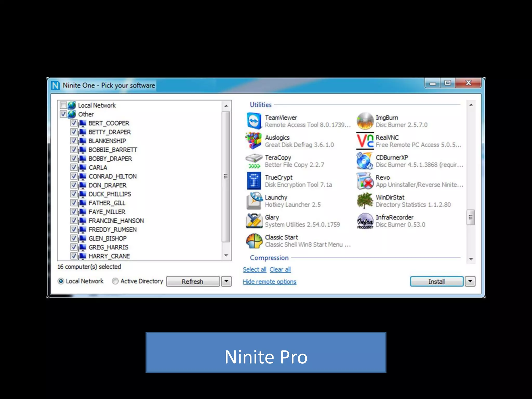Close the Ninite One window

tap(468, 83)
